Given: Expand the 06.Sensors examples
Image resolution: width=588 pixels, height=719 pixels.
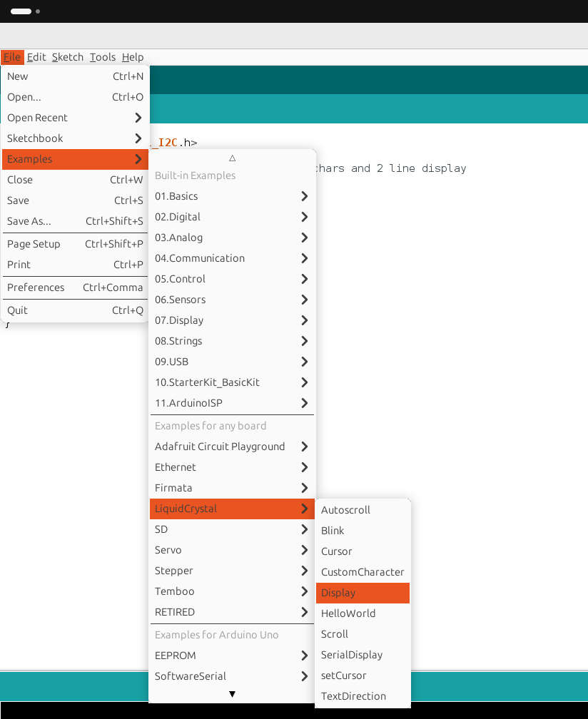Looking at the screenshot, I should [232, 300].
